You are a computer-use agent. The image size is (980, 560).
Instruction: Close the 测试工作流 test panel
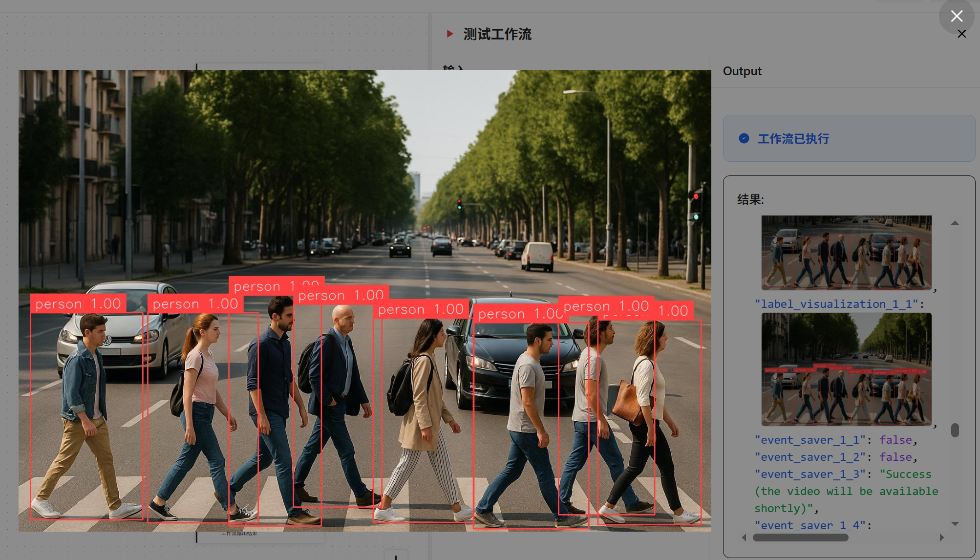[x=961, y=34]
